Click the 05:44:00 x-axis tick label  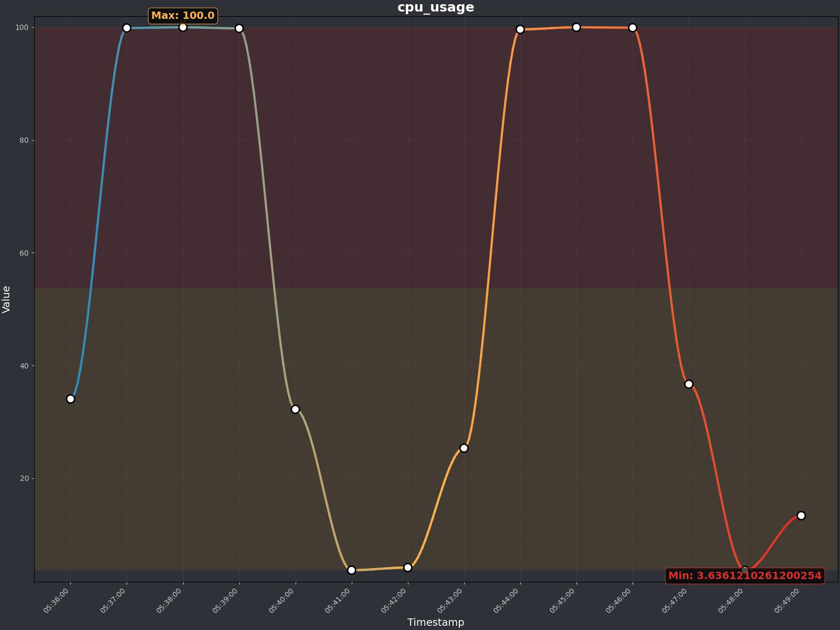point(506,601)
